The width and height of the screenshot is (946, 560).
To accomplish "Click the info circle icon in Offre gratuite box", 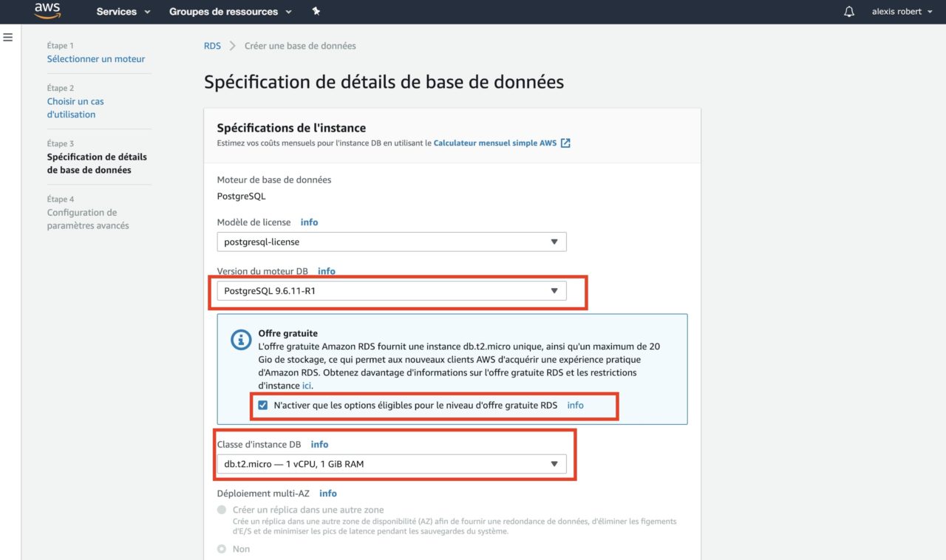I will pos(241,340).
